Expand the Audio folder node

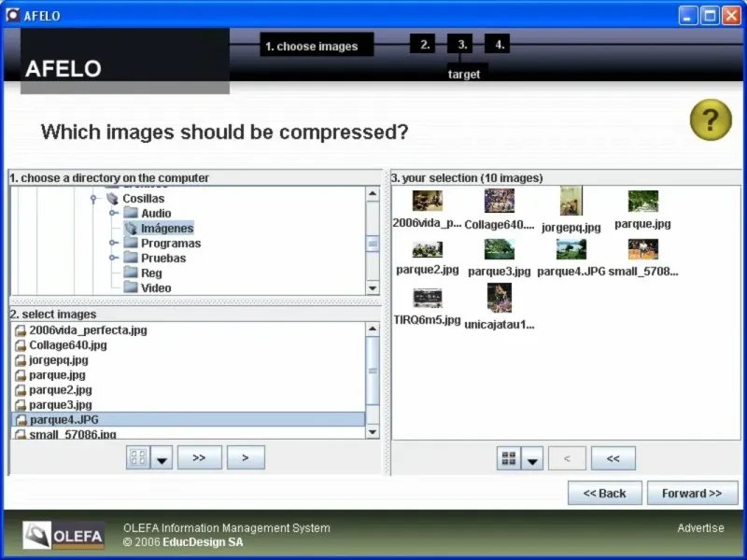(113, 213)
